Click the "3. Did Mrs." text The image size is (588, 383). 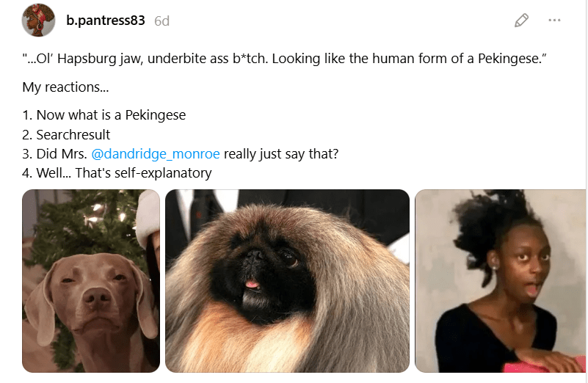pos(55,153)
